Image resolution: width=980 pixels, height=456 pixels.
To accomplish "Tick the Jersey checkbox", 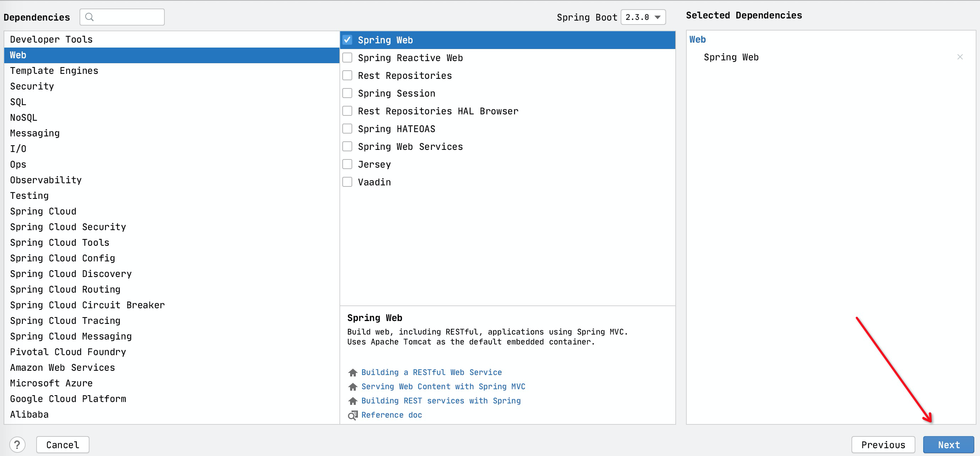I will 347,164.
